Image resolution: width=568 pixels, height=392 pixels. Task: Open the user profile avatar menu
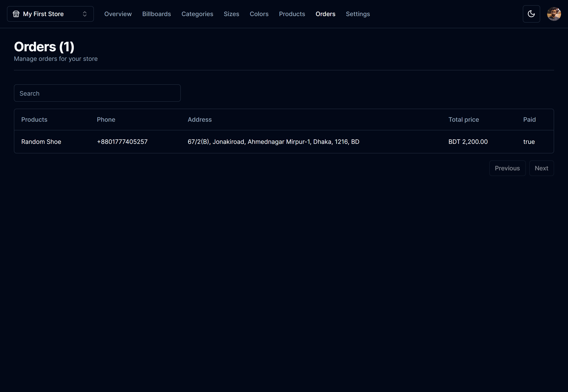(554, 14)
